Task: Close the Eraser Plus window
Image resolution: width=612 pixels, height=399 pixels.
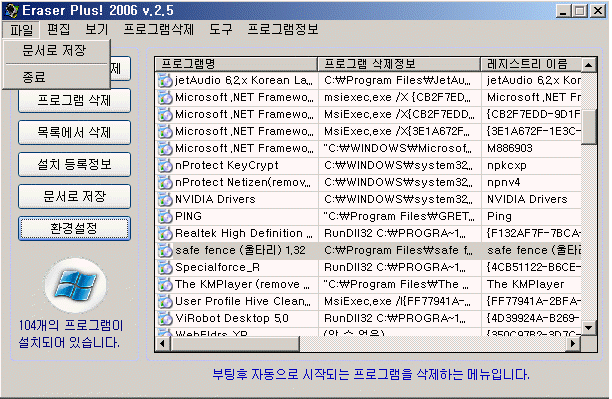Action: pyautogui.click(x=598, y=11)
